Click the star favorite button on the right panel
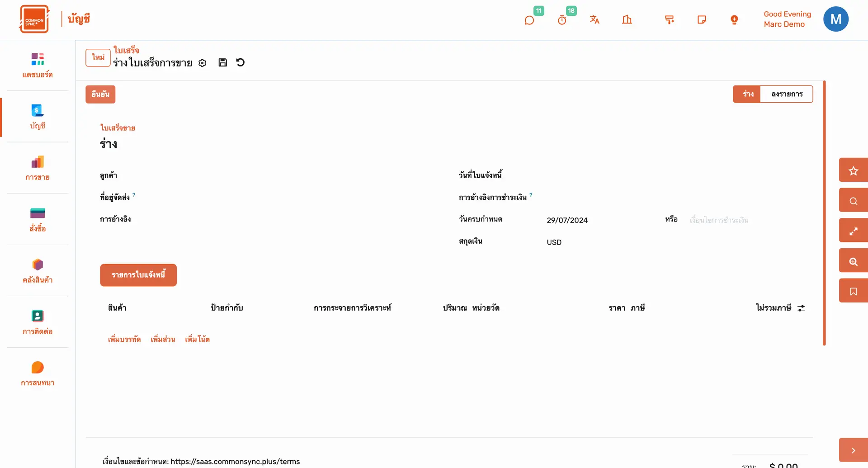Image resolution: width=868 pixels, height=468 pixels. tap(853, 170)
